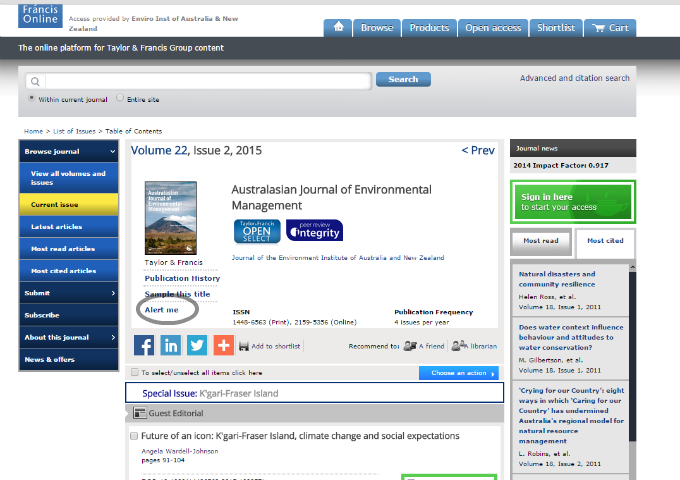Screen dimensions: 680x480
Task: Share via the LinkedIn icon
Action: coord(170,345)
